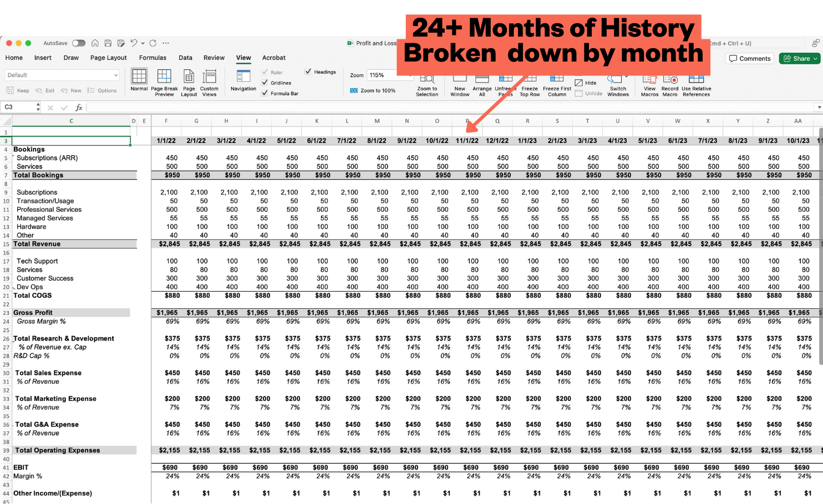Click Hide window button
Screen dimensions: 823x504
[x=586, y=83]
